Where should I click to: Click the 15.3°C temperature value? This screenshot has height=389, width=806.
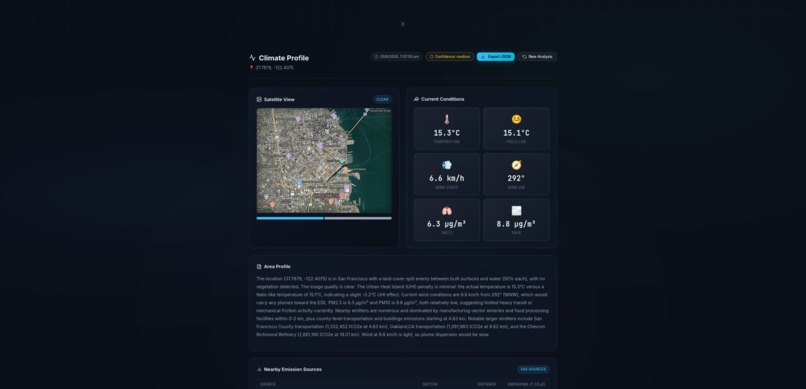(x=447, y=133)
